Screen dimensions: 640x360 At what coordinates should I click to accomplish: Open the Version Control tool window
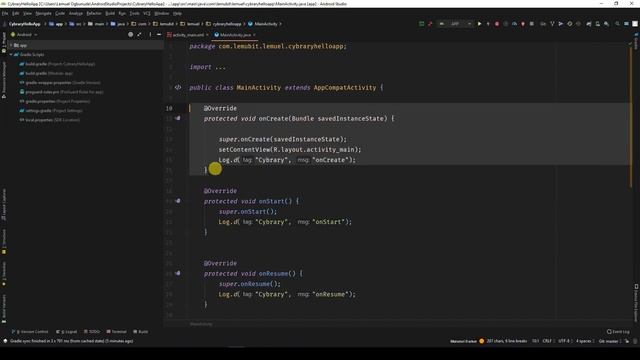click(30, 332)
